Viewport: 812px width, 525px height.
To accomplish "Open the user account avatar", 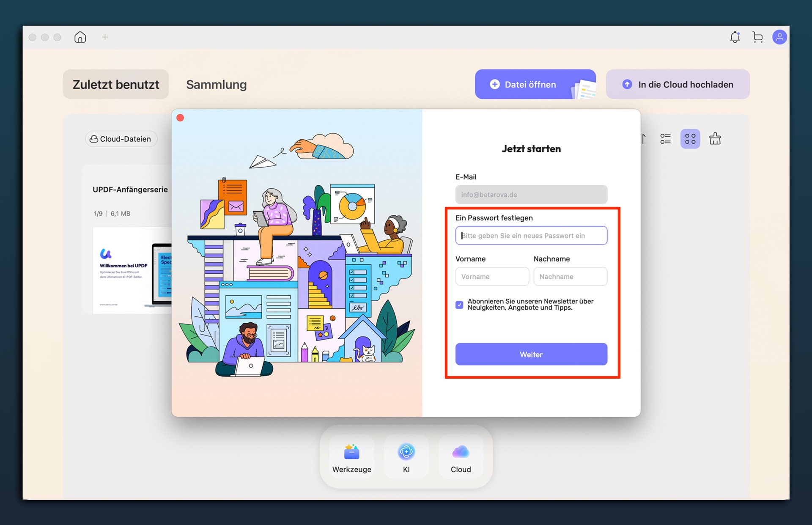I will 779,37.
